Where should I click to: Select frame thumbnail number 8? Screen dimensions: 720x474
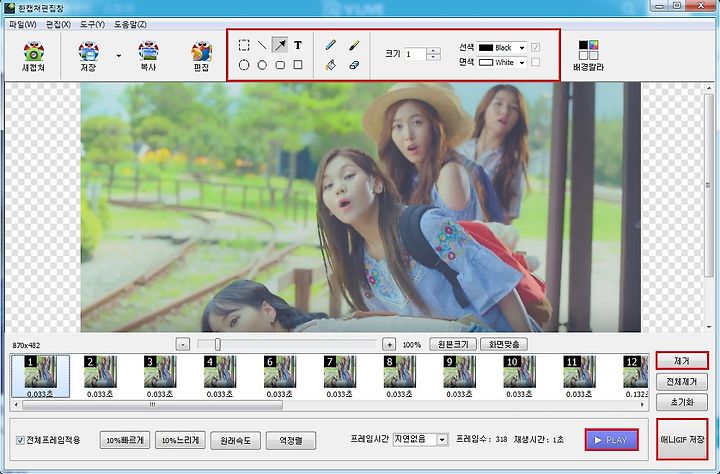[399, 376]
